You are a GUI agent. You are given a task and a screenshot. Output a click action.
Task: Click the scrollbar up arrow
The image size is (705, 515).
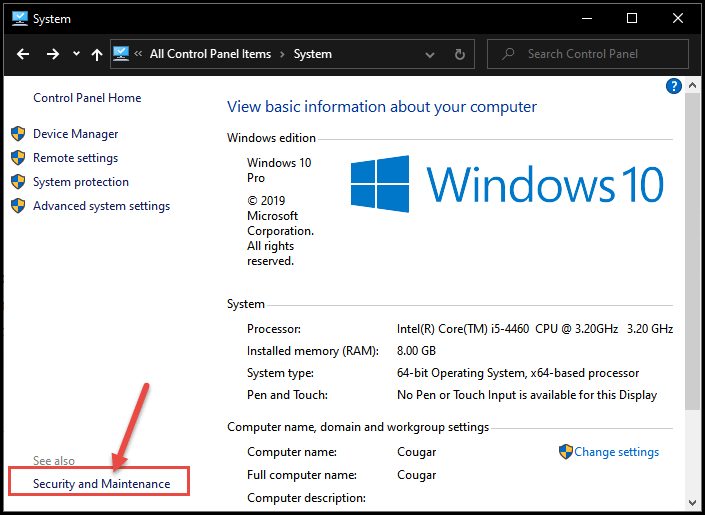[x=692, y=85]
